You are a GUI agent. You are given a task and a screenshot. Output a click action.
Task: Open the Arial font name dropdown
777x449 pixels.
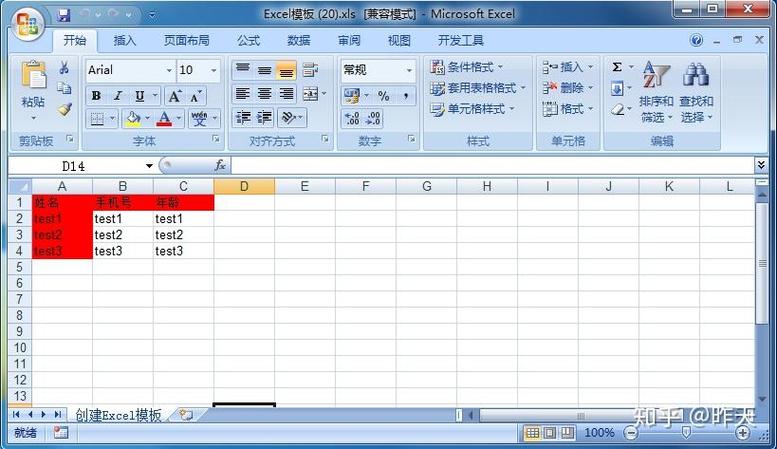pos(169,70)
